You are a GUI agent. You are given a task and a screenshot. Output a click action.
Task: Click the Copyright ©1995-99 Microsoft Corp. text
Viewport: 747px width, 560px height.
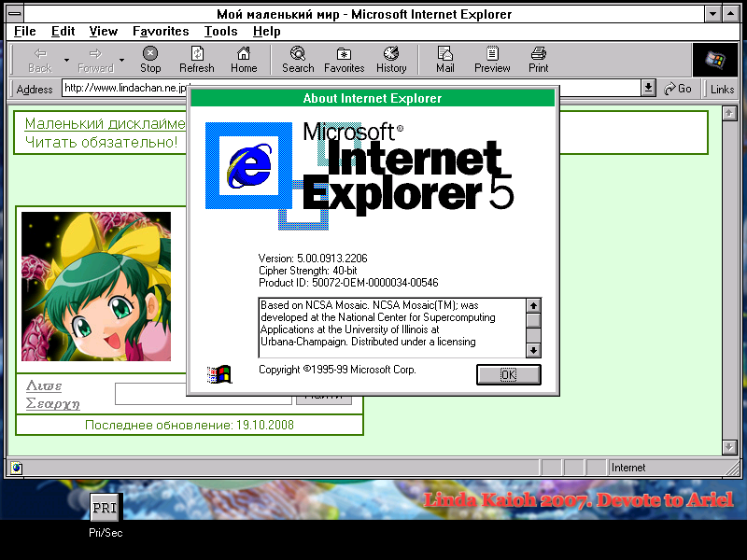pos(337,370)
